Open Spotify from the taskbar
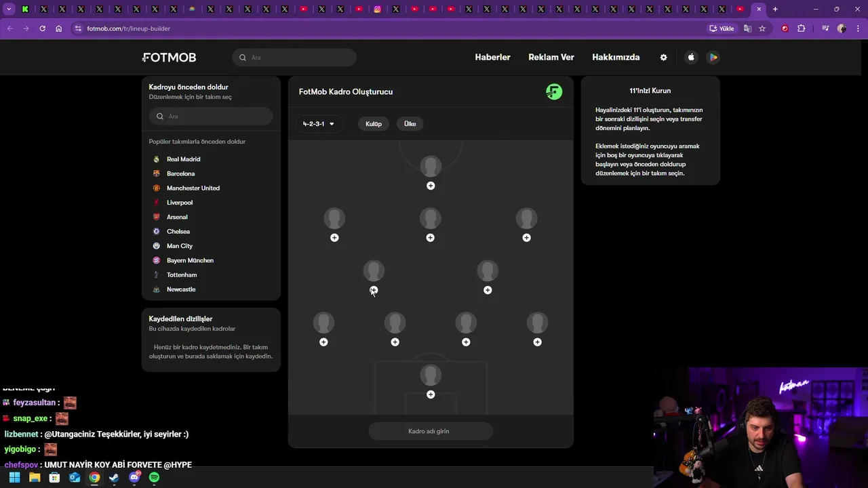This screenshot has width=868, height=488. point(154,478)
